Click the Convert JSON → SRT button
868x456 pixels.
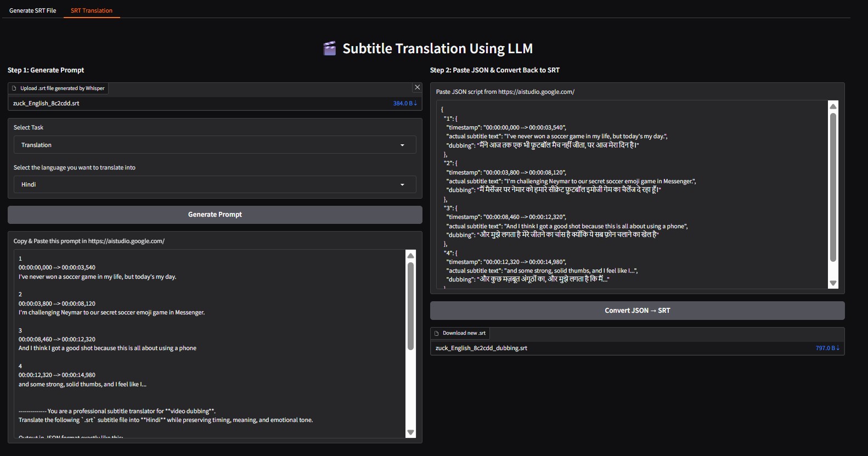638,311
